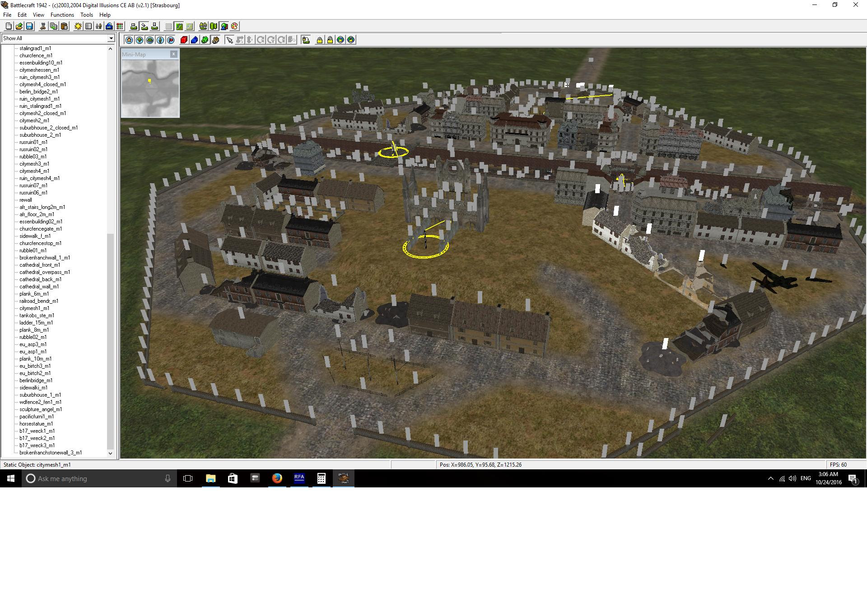The image size is (867, 616).
Task: Click the first green terrain tool icon
Action: pyautogui.click(x=134, y=26)
